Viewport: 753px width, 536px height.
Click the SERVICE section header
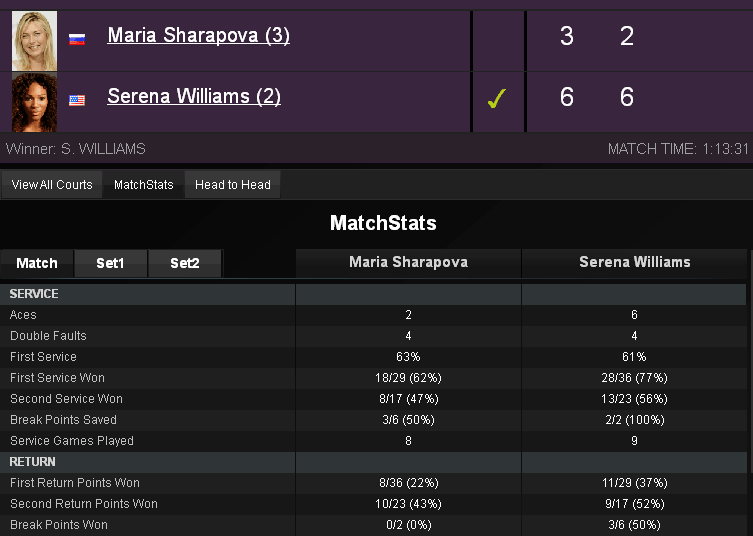pos(34,294)
